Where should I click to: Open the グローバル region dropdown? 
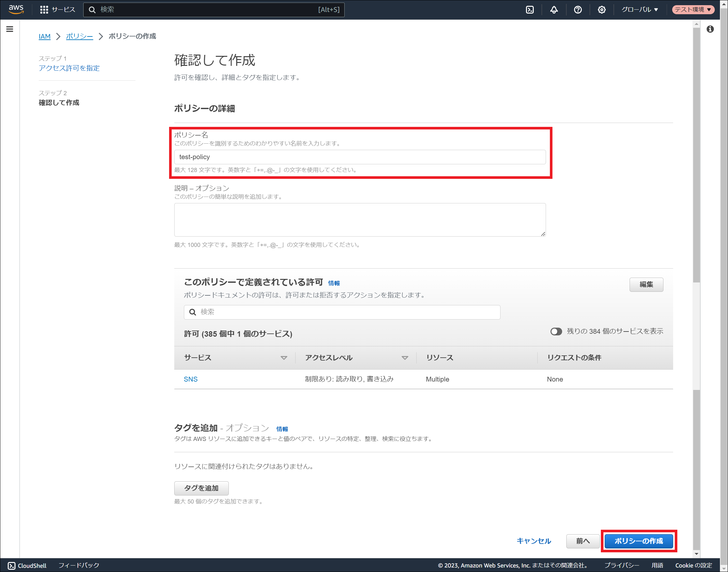[x=639, y=10]
